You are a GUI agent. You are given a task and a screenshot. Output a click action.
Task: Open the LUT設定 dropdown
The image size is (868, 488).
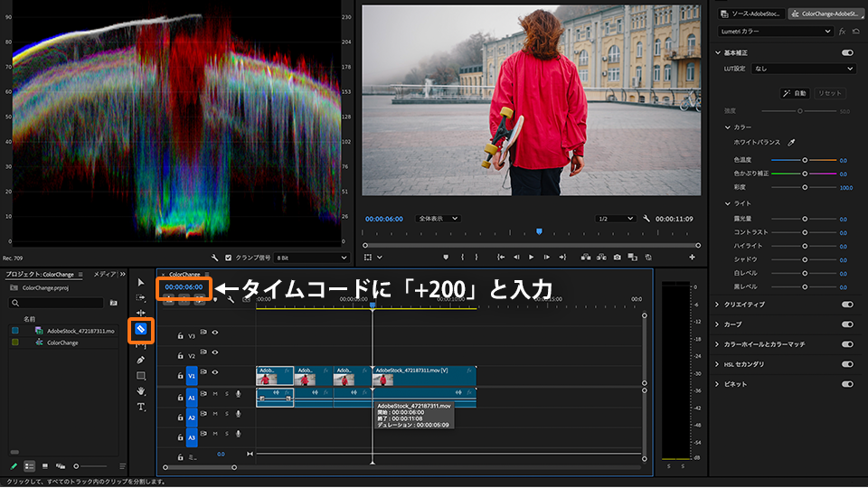(802, 68)
